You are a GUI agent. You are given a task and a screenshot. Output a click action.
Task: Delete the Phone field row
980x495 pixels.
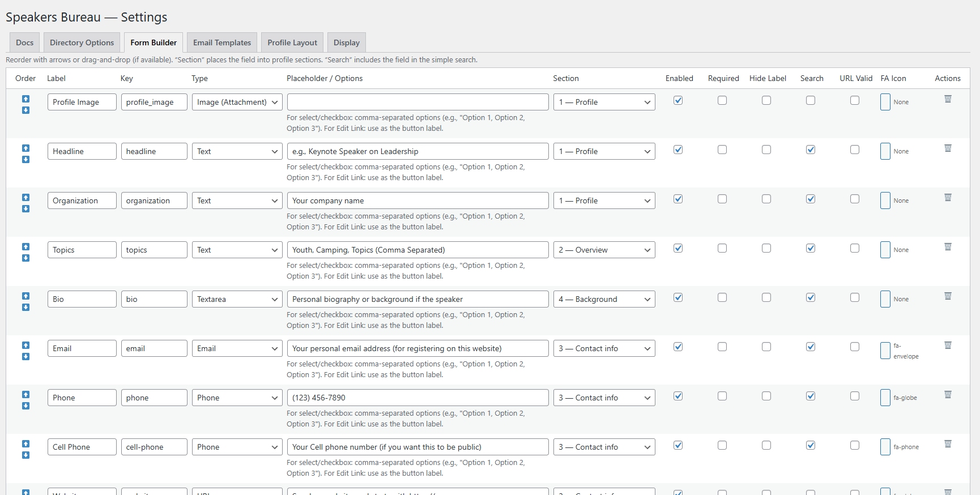tap(948, 395)
